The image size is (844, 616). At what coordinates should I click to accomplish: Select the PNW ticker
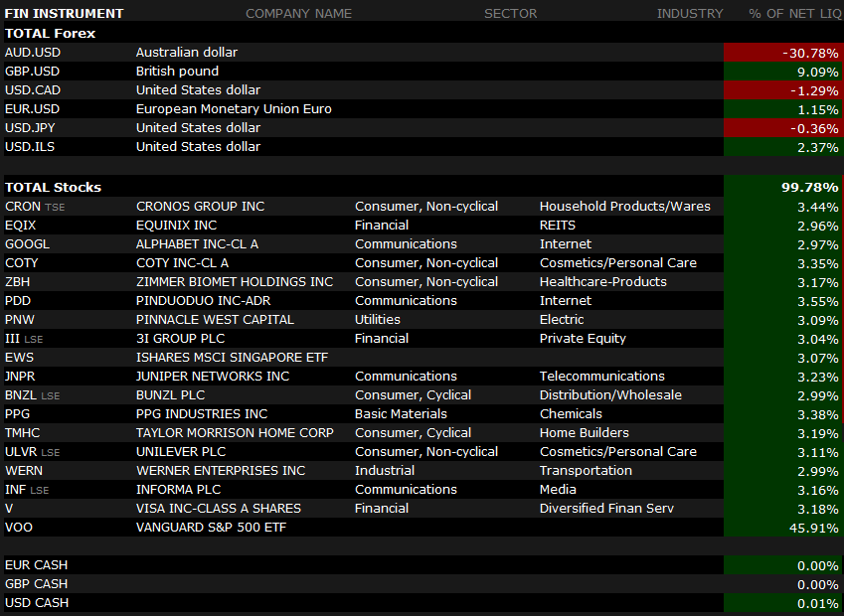[19, 319]
